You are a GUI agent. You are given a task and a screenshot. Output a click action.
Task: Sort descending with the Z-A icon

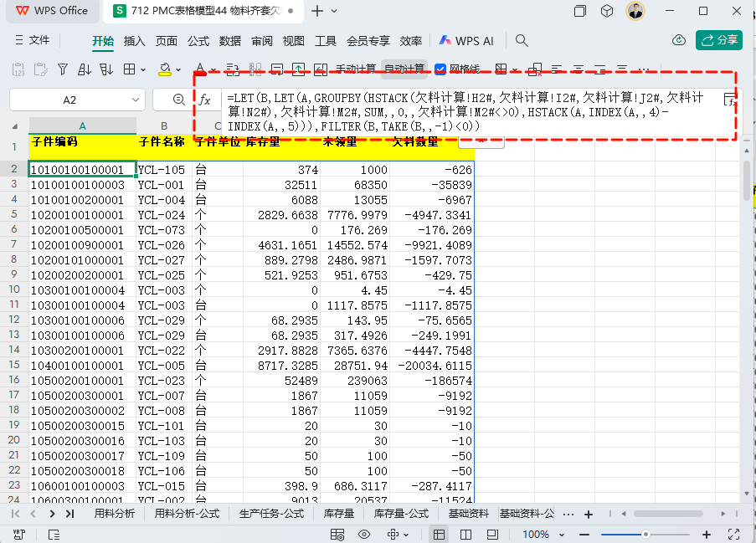tap(106, 70)
